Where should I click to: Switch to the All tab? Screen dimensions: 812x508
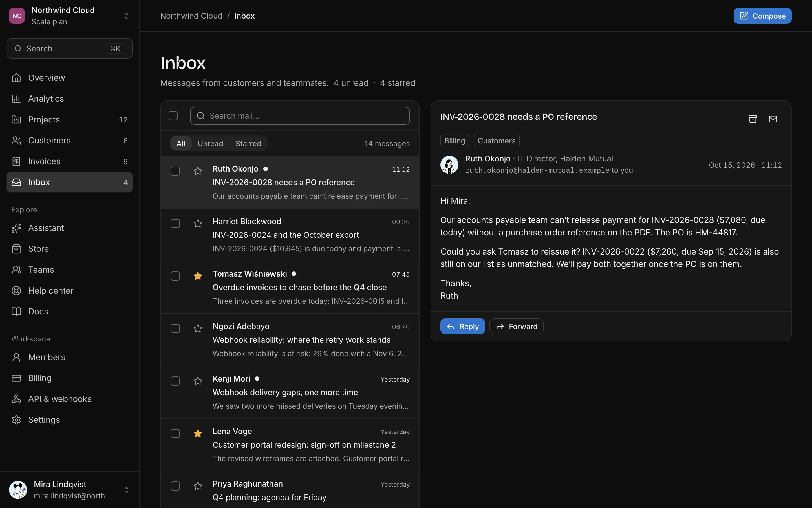click(x=181, y=143)
